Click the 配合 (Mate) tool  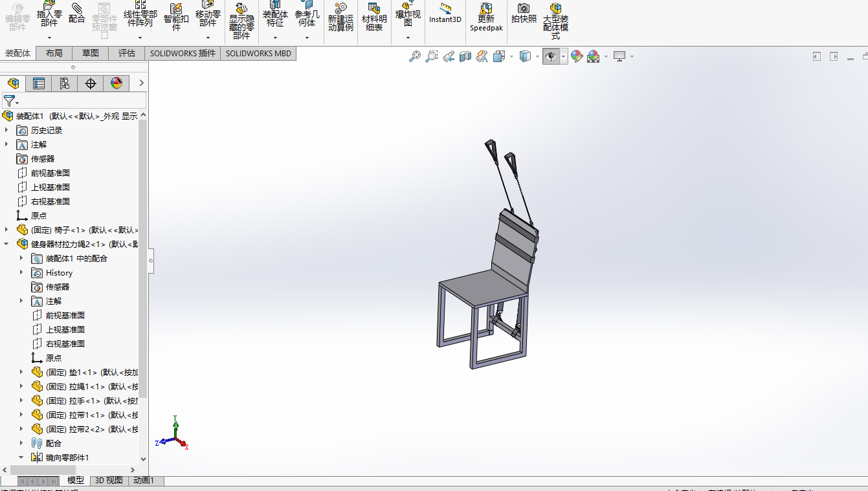coord(76,13)
